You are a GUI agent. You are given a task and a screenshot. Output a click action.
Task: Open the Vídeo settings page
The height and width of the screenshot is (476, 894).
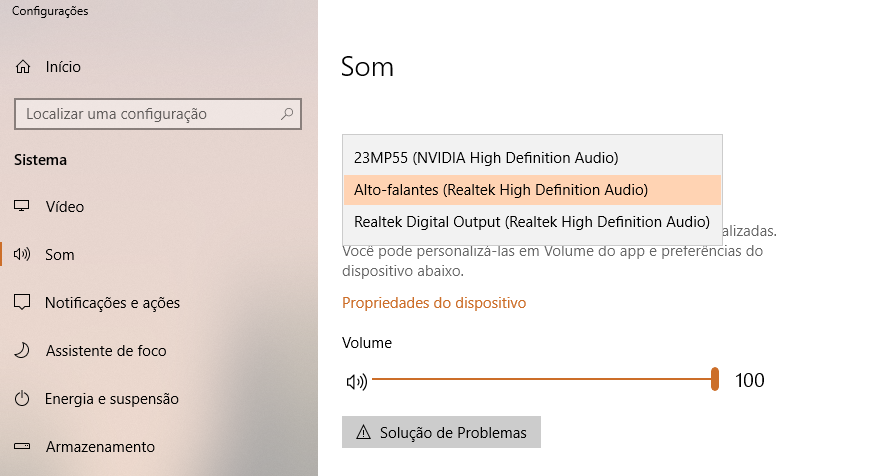pyautogui.click(x=64, y=206)
